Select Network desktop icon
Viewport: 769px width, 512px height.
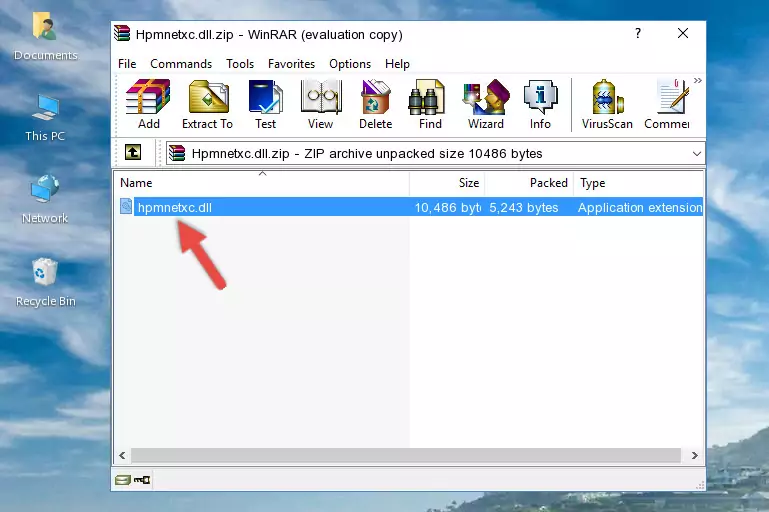[x=45, y=199]
